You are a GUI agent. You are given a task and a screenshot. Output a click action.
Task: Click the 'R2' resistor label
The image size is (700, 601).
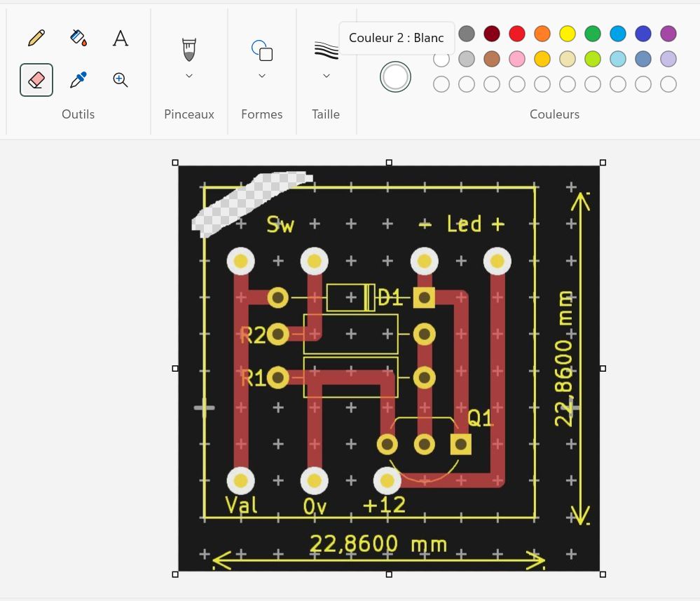pos(253,335)
